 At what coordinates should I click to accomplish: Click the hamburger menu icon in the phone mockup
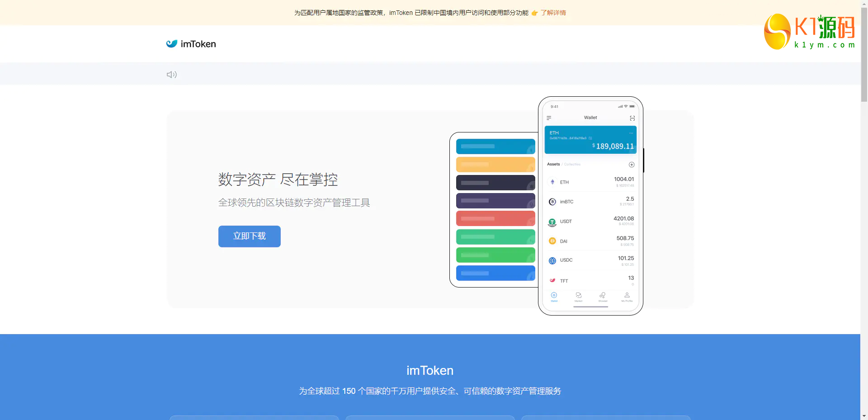549,118
